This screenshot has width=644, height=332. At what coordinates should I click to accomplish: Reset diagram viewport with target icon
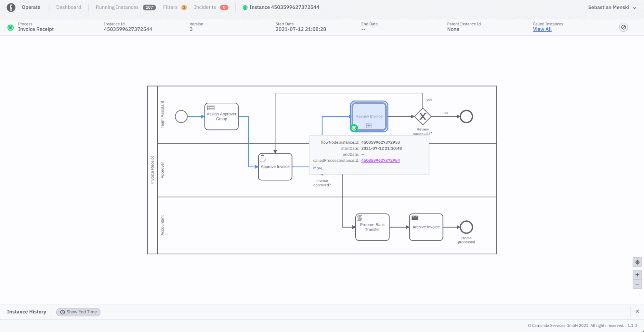[637, 262]
